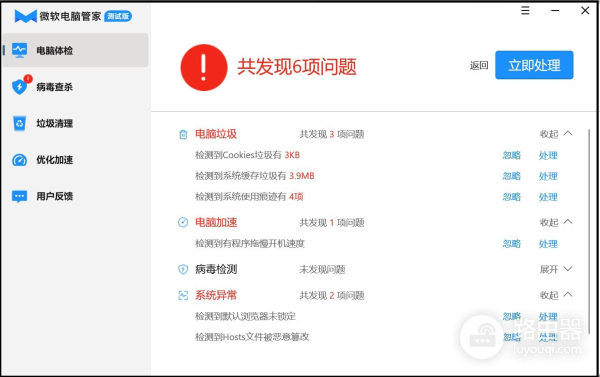Click the 返回 link

(x=479, y=65)
